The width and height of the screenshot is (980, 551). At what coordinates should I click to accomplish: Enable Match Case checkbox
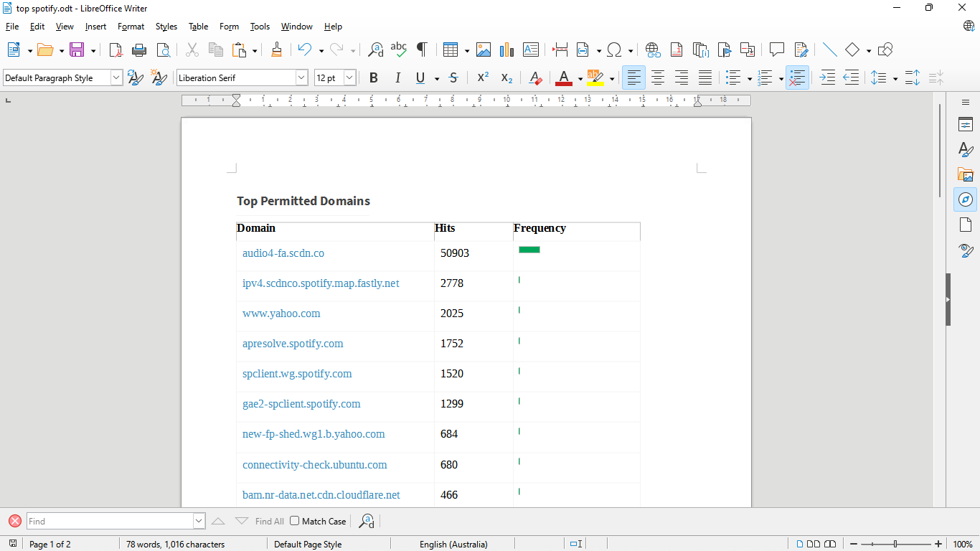tap(295, 521)
